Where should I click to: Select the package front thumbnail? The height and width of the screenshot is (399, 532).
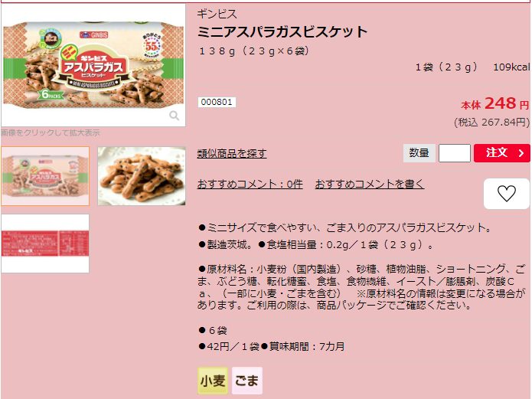coord(45,176)
